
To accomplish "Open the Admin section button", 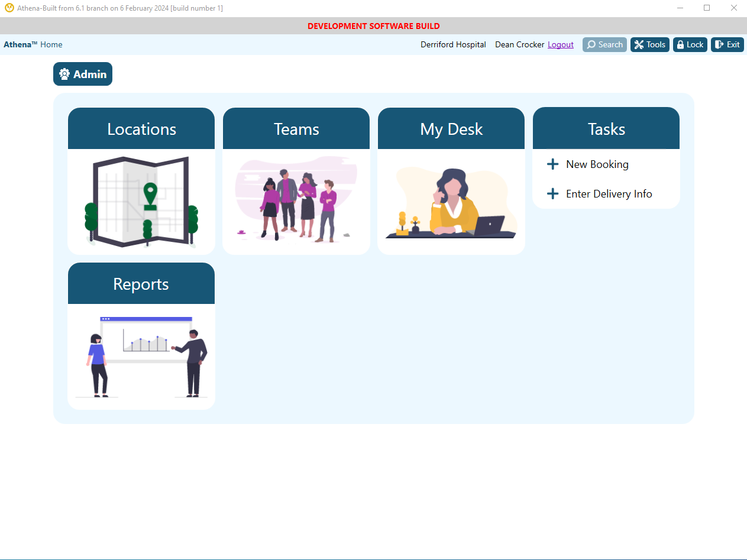I will click(83, 74).
